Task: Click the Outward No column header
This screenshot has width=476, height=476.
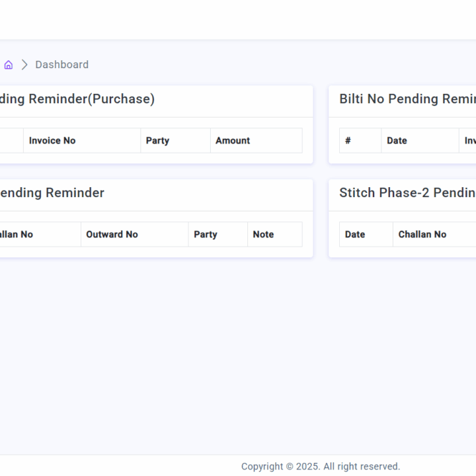Action: point(112,235)
